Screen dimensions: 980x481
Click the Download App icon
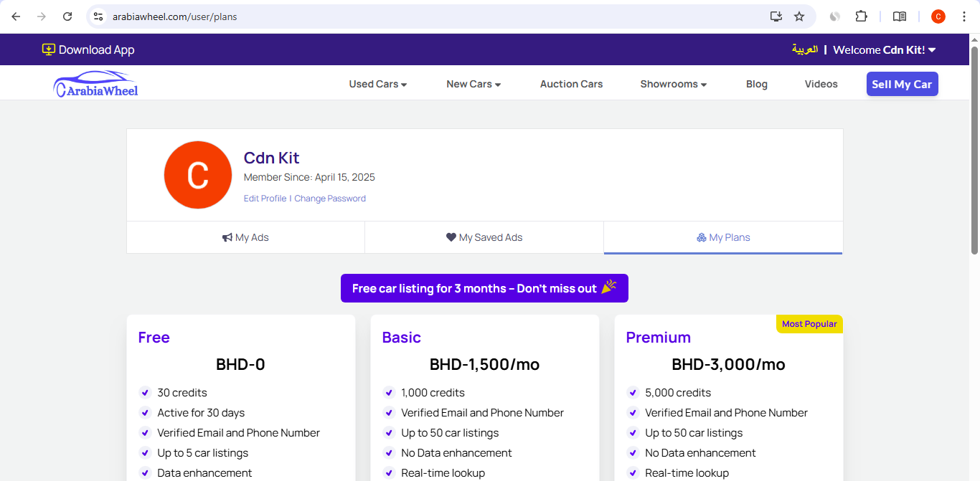[49, 49]
